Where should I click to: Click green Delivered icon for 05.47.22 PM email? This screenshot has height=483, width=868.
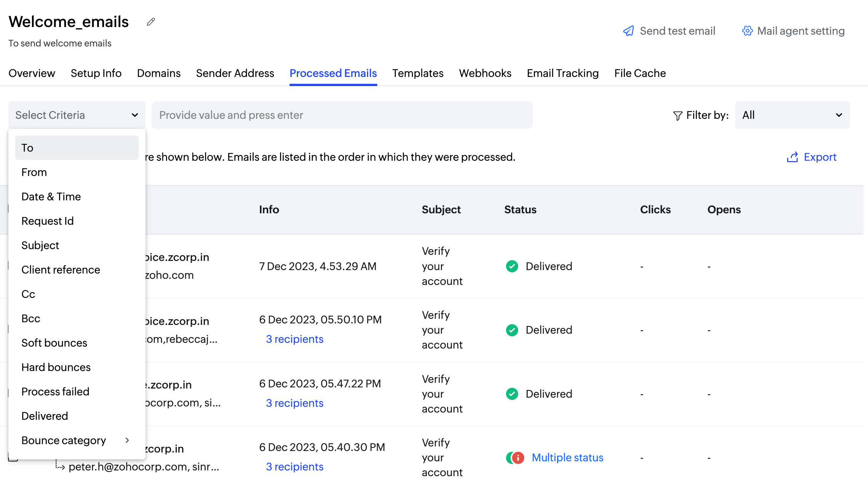coord(512,394)
